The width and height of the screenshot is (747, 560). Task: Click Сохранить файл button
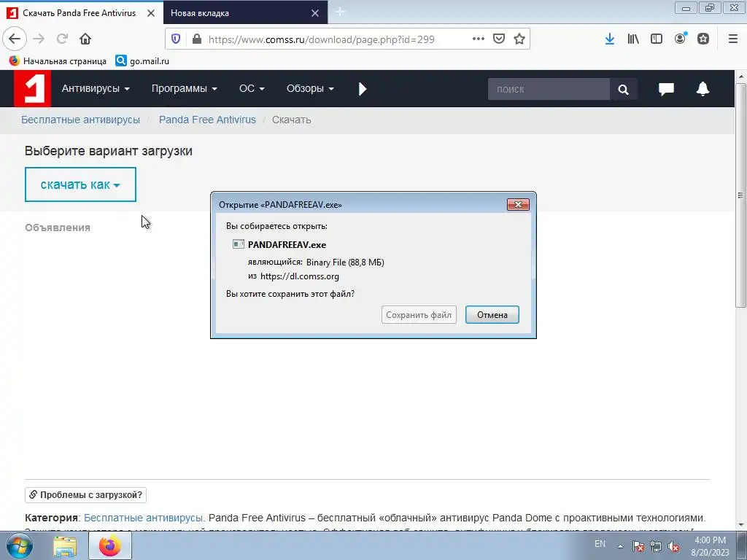click(419, 315)
